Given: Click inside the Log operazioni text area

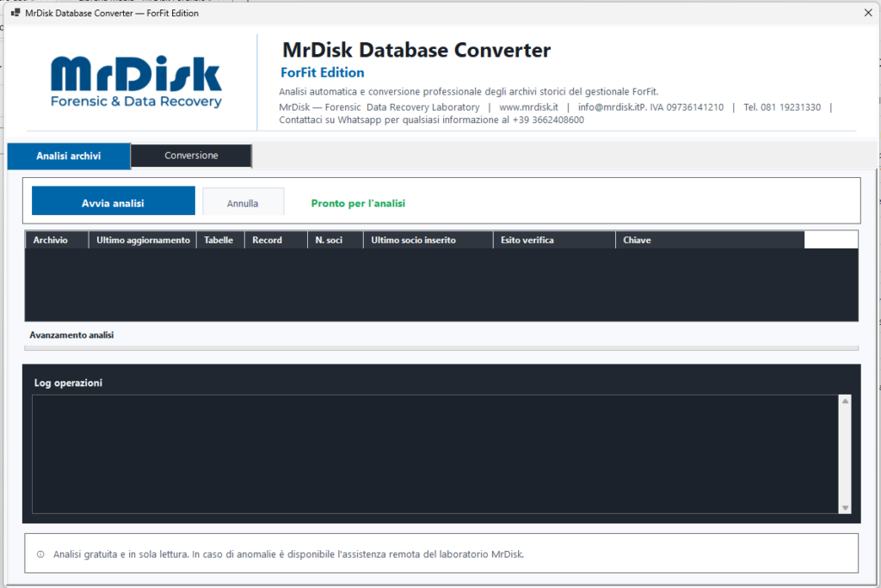Looking at the screenshot, I should [435, 454].
